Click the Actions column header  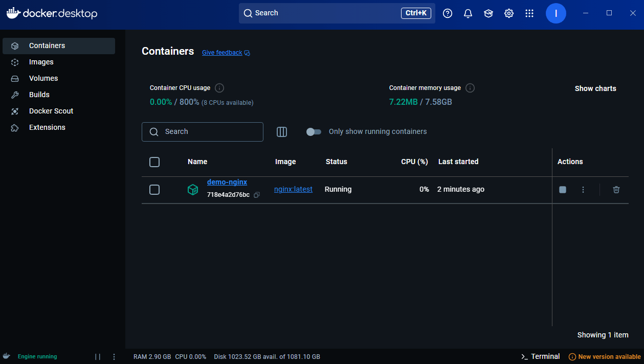pyautogui.click(x=570, y=162)
